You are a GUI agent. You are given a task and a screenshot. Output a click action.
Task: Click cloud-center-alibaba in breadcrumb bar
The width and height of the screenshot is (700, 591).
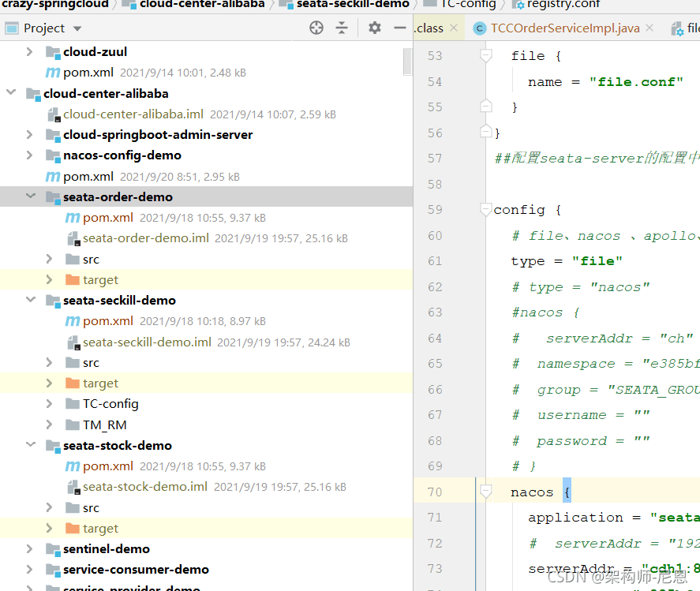(202, 5)
